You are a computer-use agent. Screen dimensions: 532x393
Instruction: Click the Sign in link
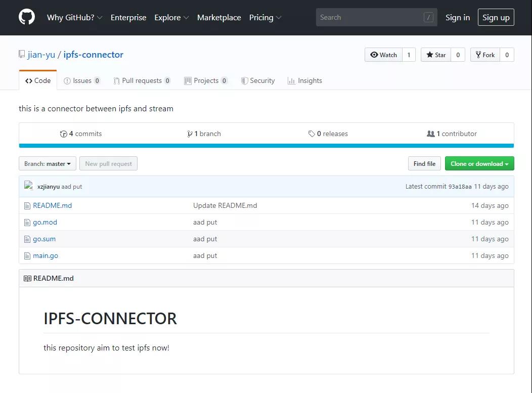coord(457,17)
